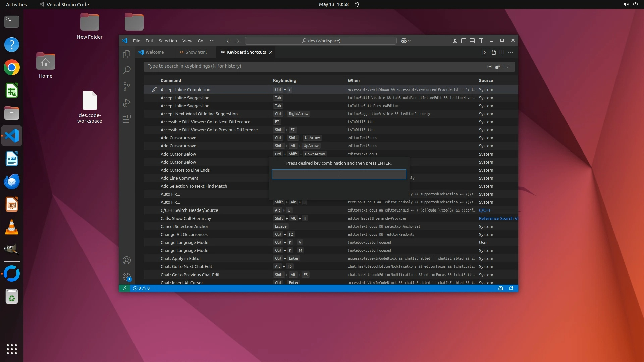The image size is (644, 362).
Task: Click the edit pencil on Accept Inline Completion
Action: point(154,89)
